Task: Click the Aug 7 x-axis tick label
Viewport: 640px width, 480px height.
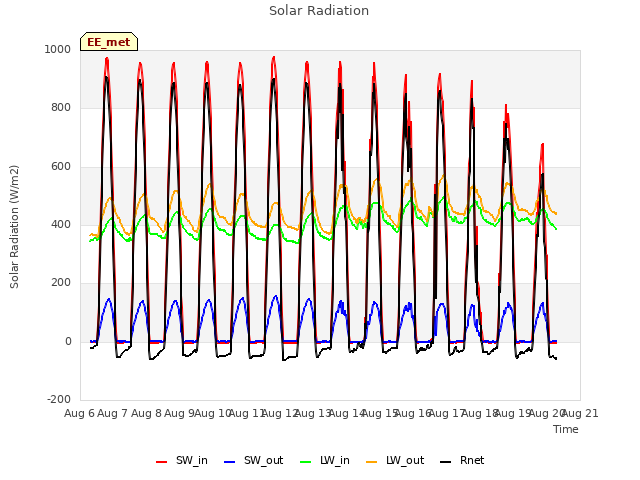Action: pyautogui.click(x=113, y=413)
